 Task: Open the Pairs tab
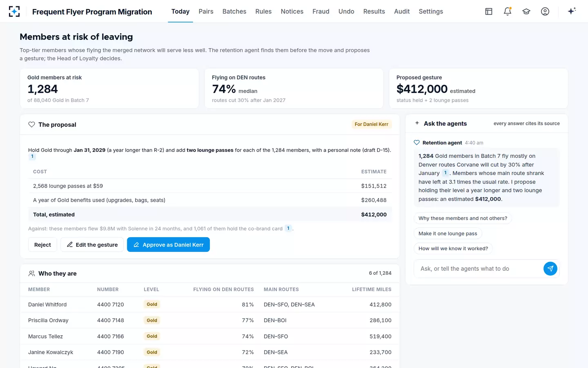pos(206,11)
